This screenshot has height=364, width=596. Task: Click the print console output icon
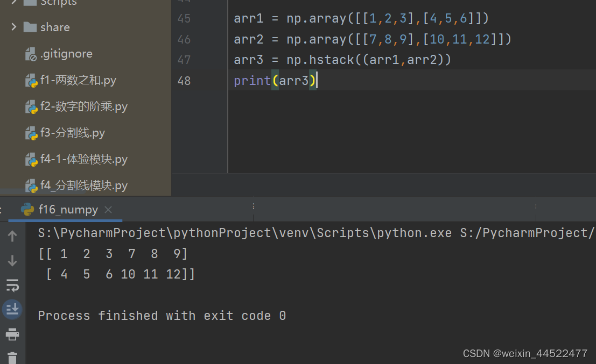coord(12,334)
